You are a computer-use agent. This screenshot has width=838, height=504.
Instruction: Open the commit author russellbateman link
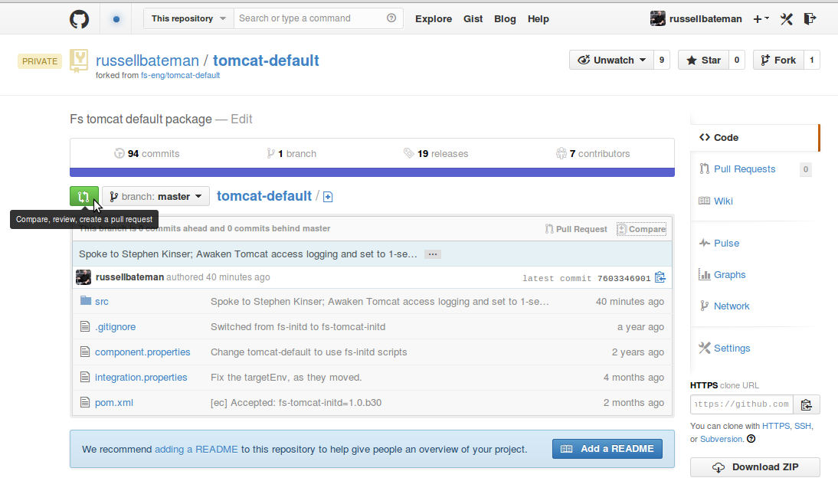click(x=130, y=277)
